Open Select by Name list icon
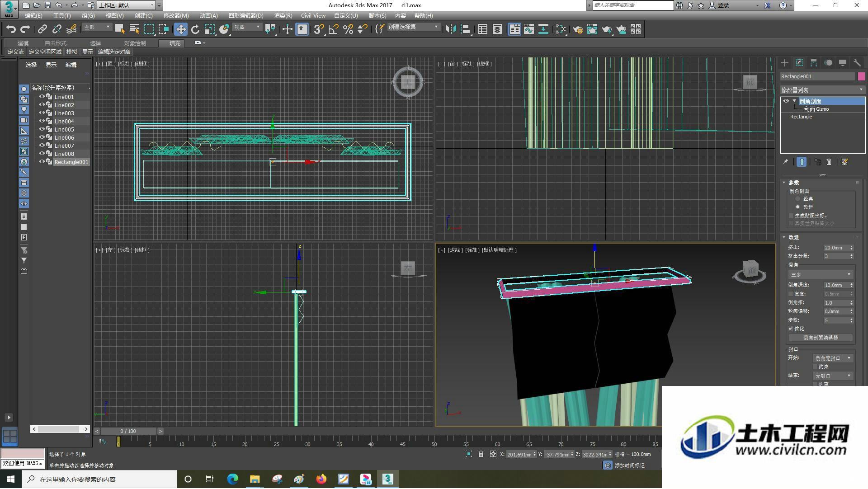868x489 pixels. (134, 29)
